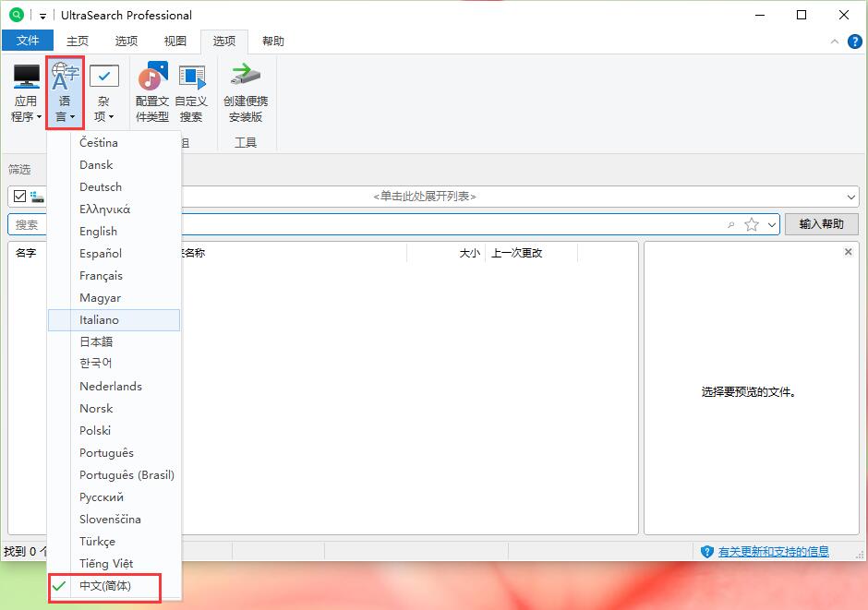Screen dimensions: 868x610
Task: Select Norsk from the language list
Action: pos(114,408)
